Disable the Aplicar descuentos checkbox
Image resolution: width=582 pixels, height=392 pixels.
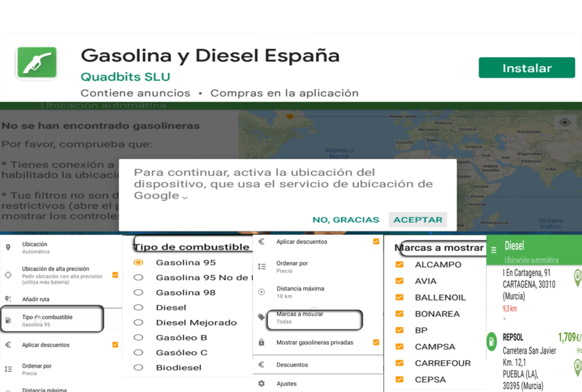[376, 241]
